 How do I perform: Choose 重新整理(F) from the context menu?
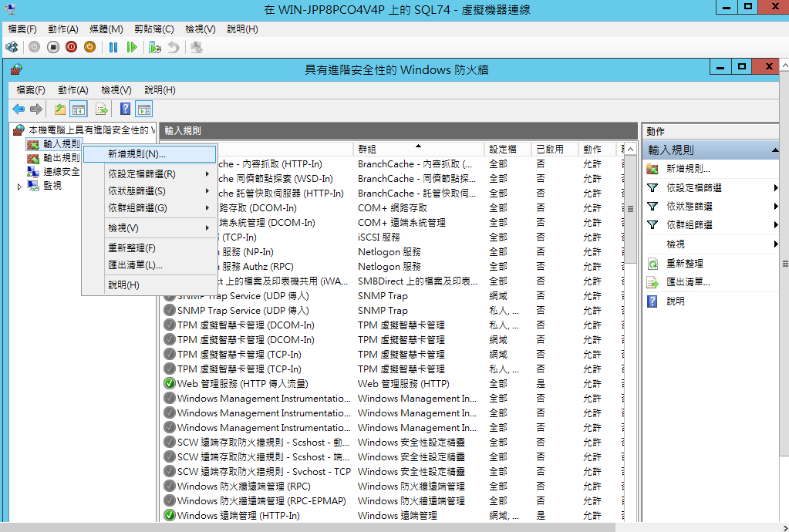(150, 248)
